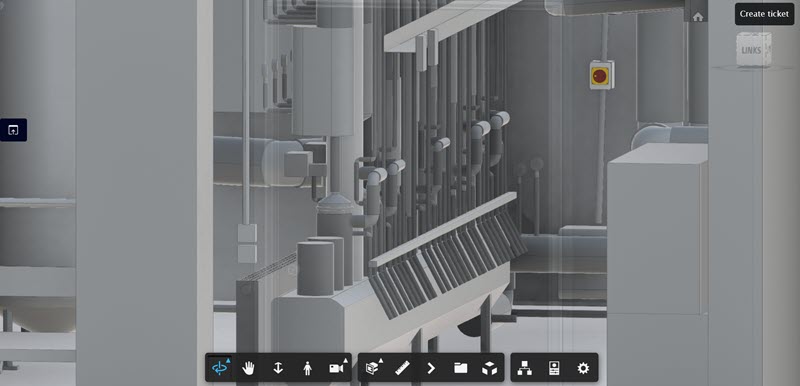800x386 pixels.
Task: Open the Section analysis tool
Action: coord(373,368)
